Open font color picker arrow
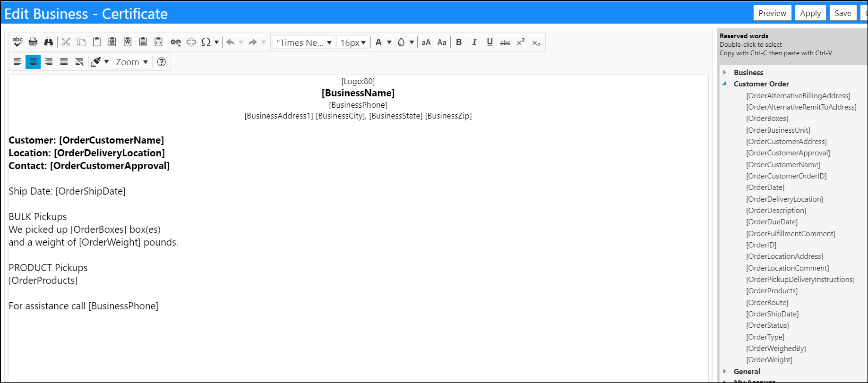 tap(389, 42)
